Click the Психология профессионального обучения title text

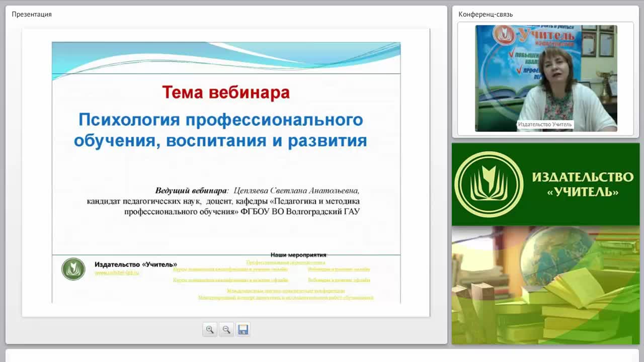(x=220, y=130)
